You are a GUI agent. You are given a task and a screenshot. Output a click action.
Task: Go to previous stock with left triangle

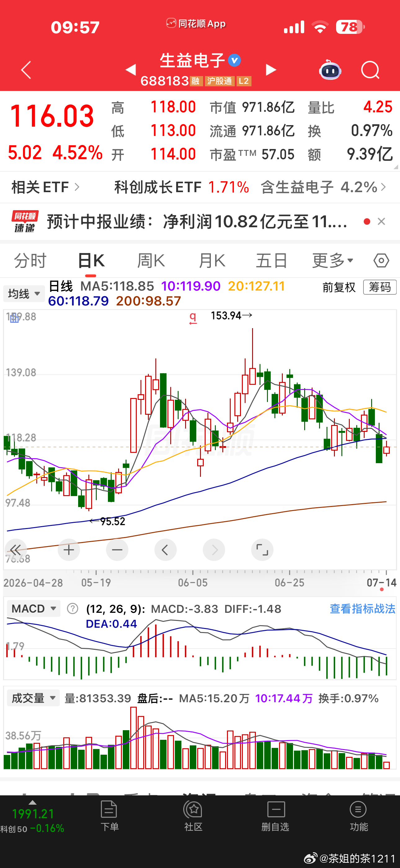point(131,70)
